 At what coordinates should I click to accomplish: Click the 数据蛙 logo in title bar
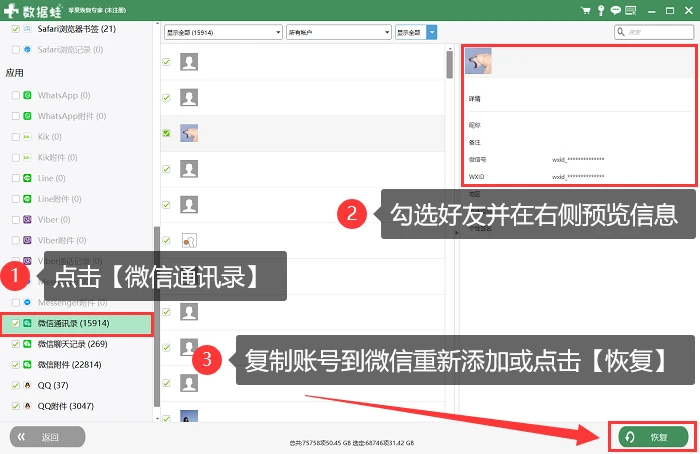32,11
